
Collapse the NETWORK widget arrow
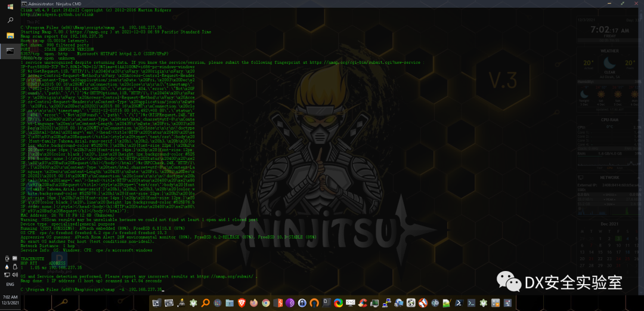pos(639,178)
